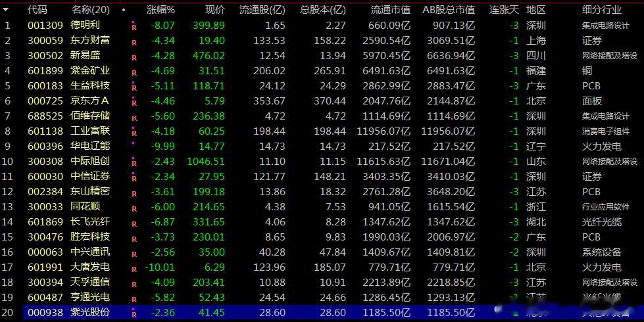Sort by 地区 column header
This screenshot has height=322, width=644.
point(536,10)
